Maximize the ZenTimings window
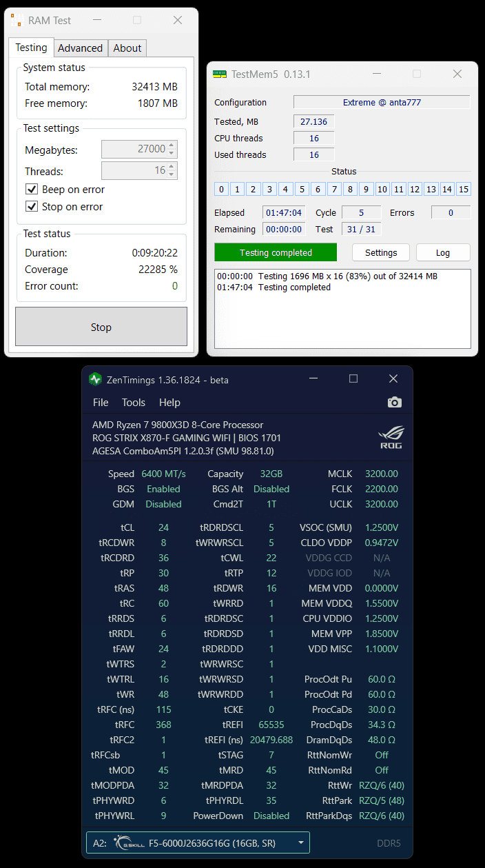Screen dimensions: 485x868 point(353,379)
